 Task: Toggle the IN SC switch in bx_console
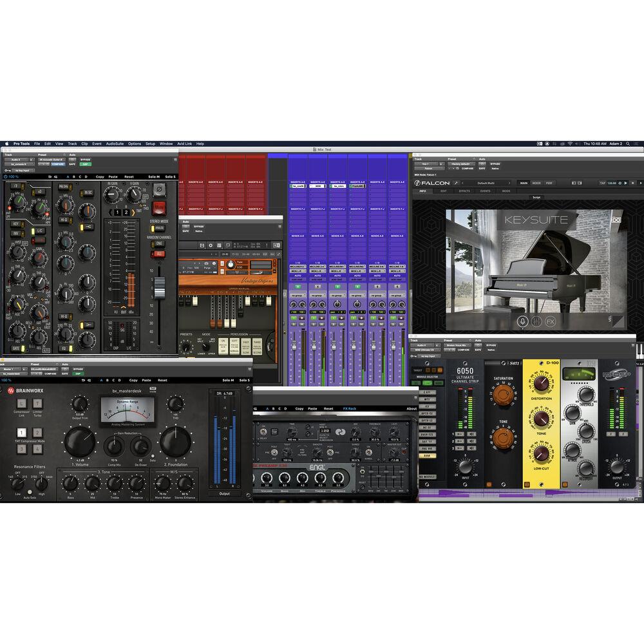tap(88, 192)
